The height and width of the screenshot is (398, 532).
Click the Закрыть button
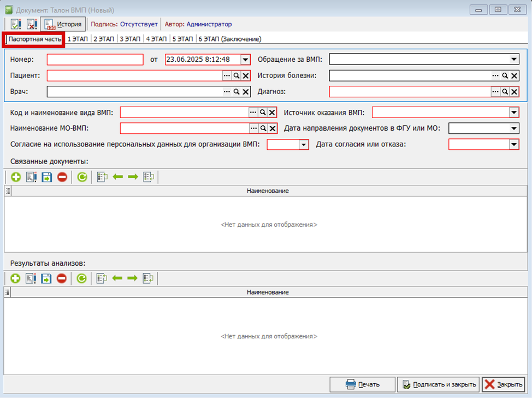tap(504, 384)
